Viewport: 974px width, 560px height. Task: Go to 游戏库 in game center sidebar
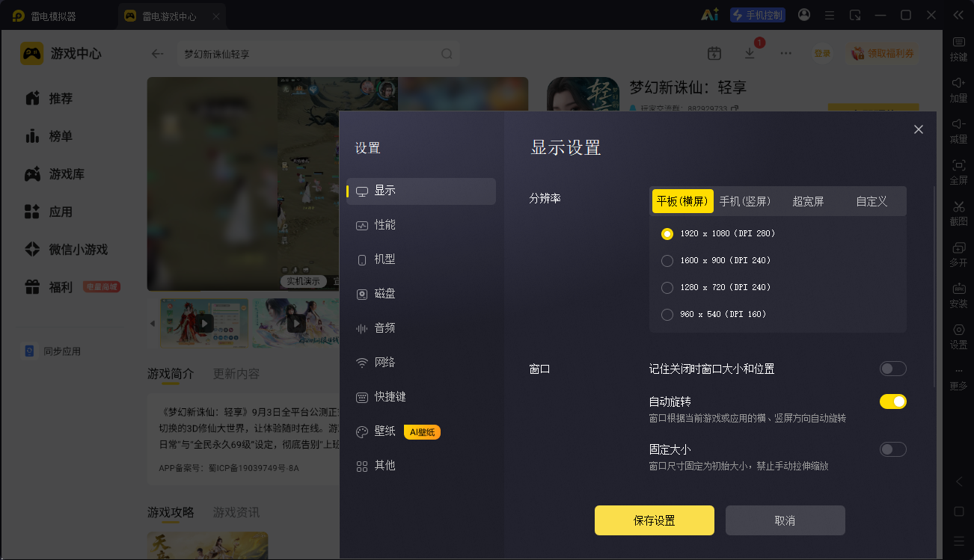[55, 174]
